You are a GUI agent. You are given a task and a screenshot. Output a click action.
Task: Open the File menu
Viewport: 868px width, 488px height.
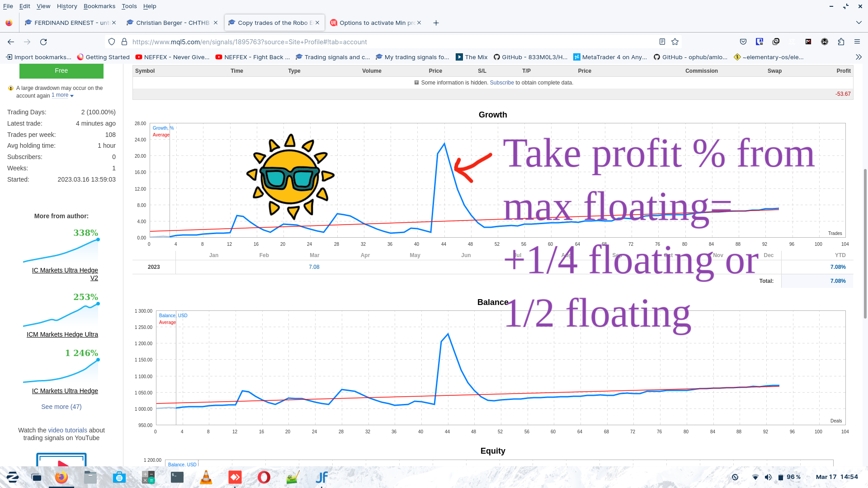[8, 6]
